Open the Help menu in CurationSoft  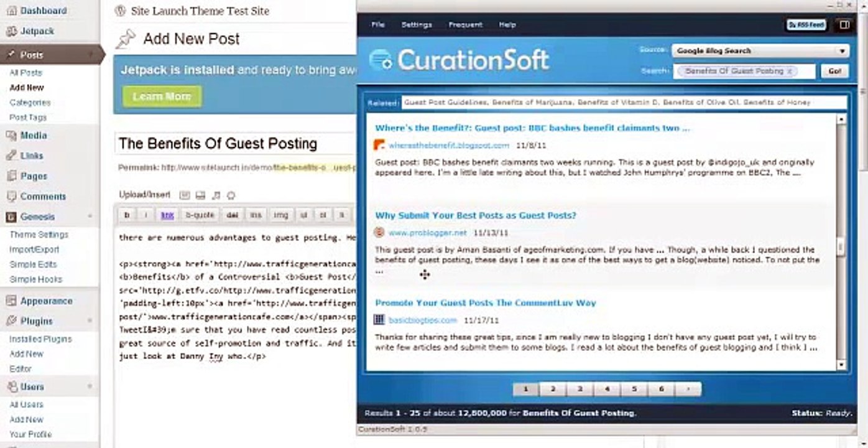click(x=507, y=25)
